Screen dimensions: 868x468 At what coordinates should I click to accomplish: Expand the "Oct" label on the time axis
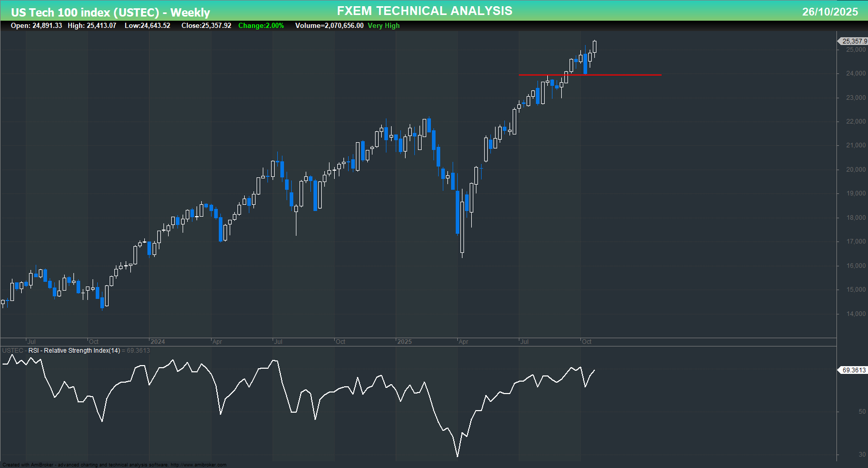click(x=587, y=342)
